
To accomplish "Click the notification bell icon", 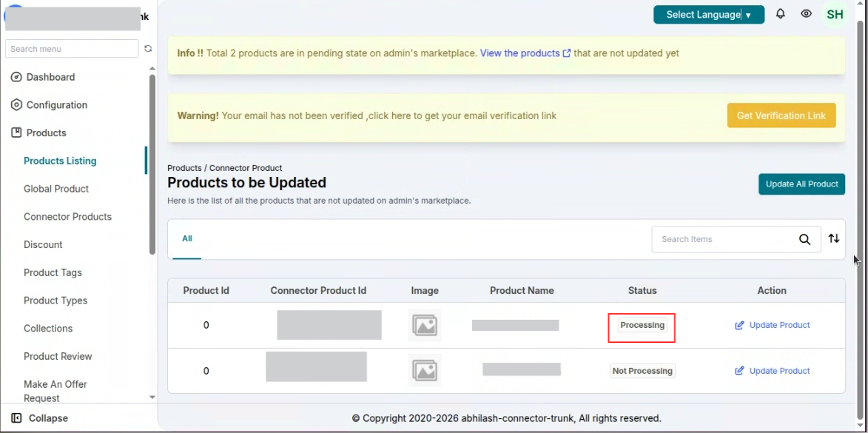I will click(781, 14).
